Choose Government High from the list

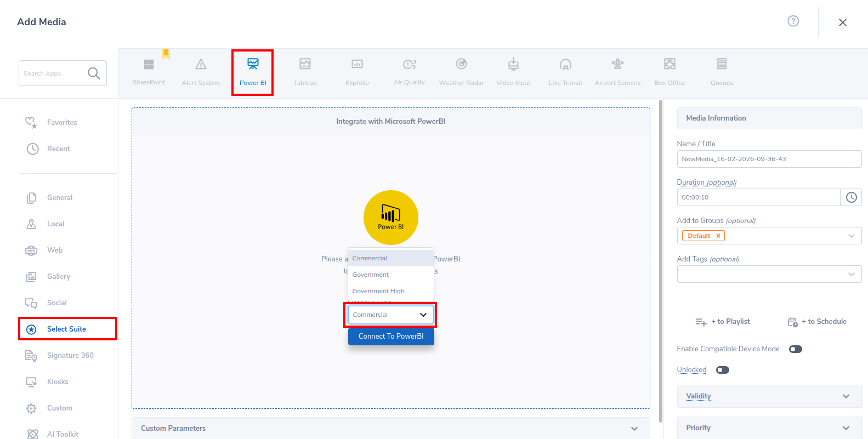tap(390, 291)
